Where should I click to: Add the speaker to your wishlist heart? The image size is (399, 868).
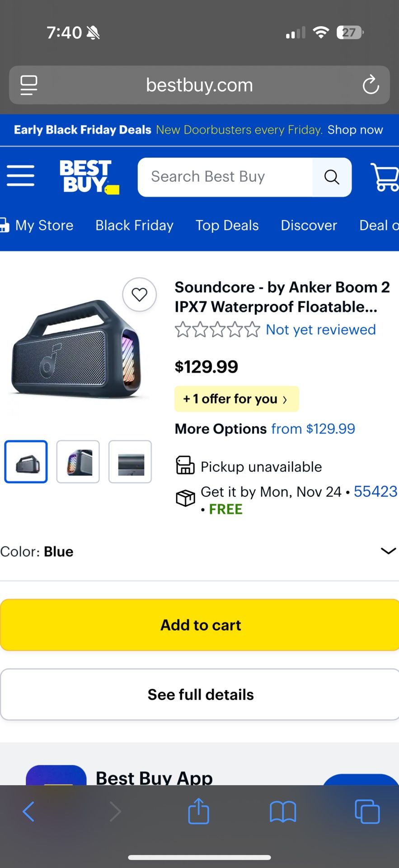point(140,294)
